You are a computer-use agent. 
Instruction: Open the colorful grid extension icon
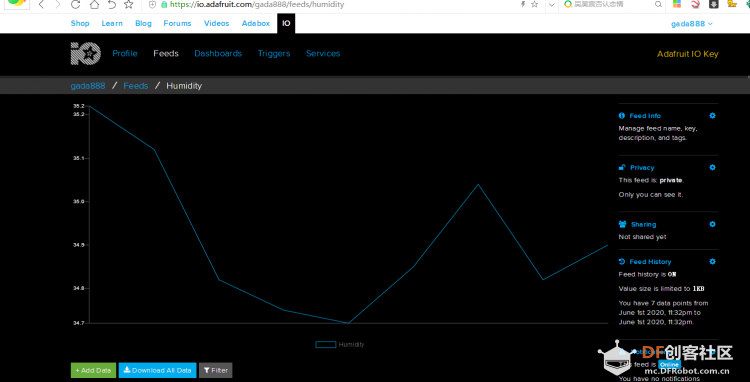click(x=677, y=4)
